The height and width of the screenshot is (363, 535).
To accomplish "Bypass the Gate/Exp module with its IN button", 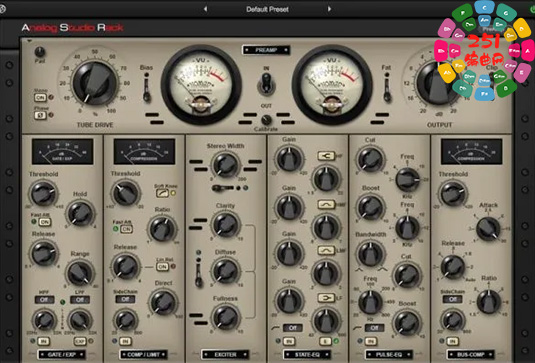I will click(43, 341).
